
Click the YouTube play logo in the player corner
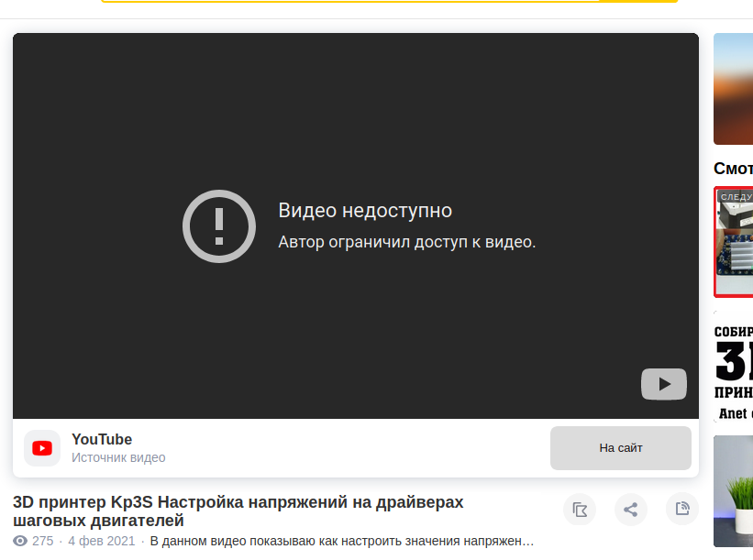point(663,384)
